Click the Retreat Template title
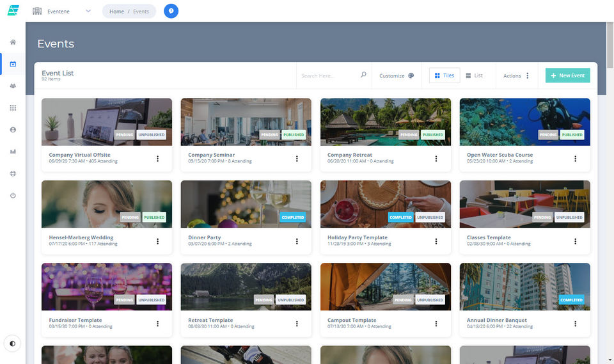Image resolution: width=614 pixels, height=364 pixels. 210,320
